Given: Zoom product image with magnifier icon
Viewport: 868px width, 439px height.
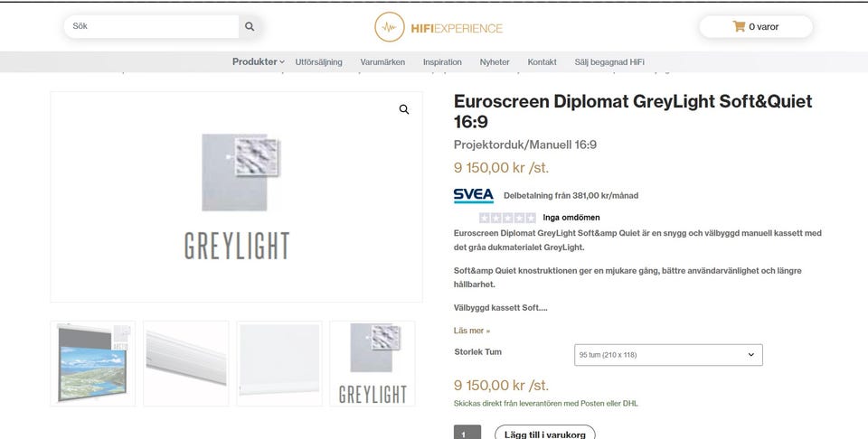Looking at the screenshot, I should tap(404, 109).
